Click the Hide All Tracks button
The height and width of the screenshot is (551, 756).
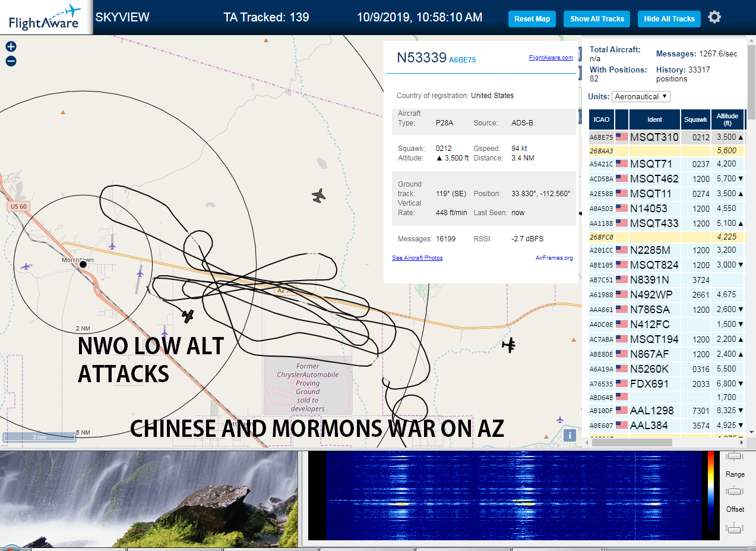[669, 19]
